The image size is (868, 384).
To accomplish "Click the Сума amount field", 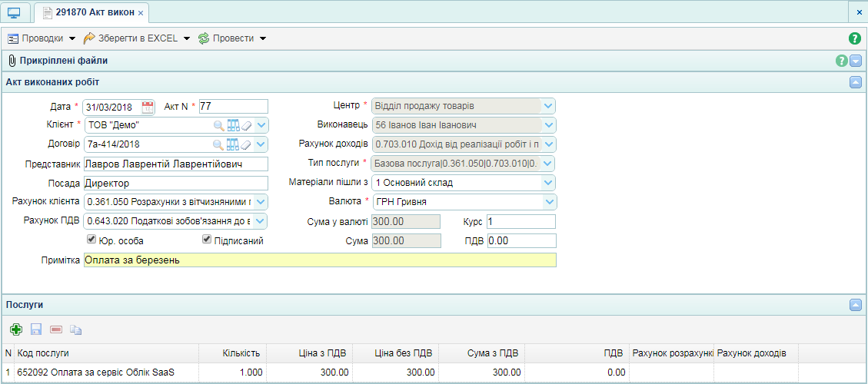I will (406, 241).
